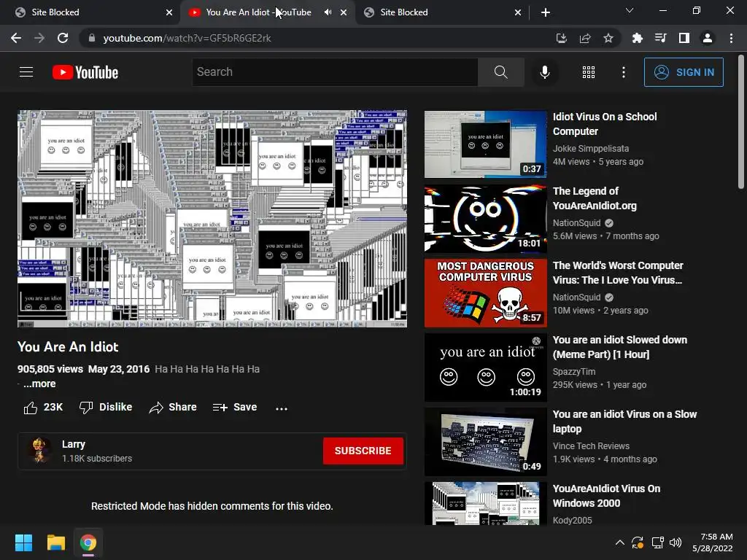Open File Explorer from taskbar

pyautogui.click(x=55, y=542)
